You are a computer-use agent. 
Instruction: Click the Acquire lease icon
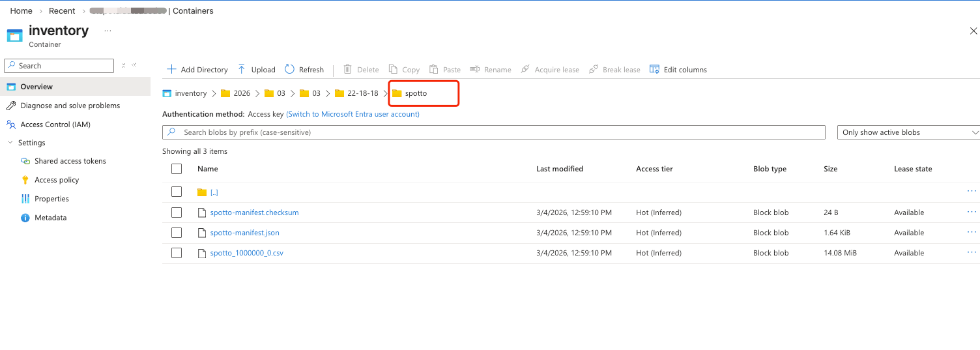525,69
